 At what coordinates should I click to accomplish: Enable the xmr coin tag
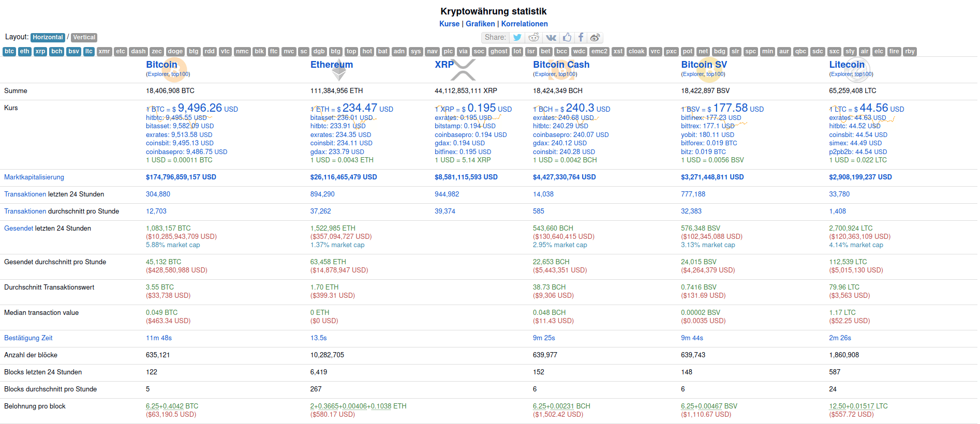point(105,52)
